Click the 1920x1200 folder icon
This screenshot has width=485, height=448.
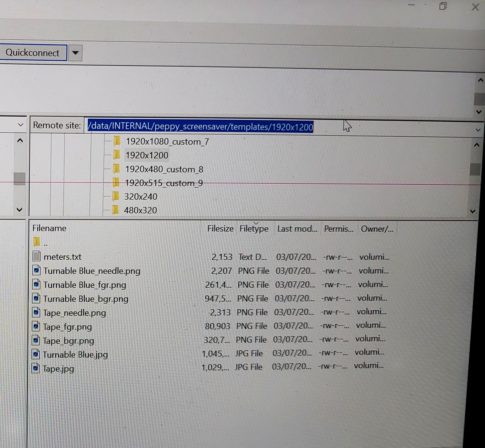click(116, 155)
